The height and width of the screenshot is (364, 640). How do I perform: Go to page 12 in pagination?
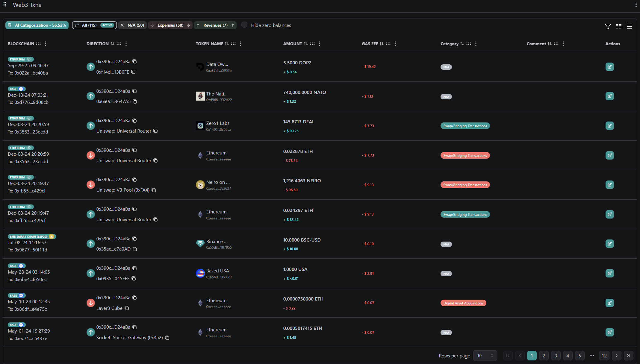[x=604, y=356]
